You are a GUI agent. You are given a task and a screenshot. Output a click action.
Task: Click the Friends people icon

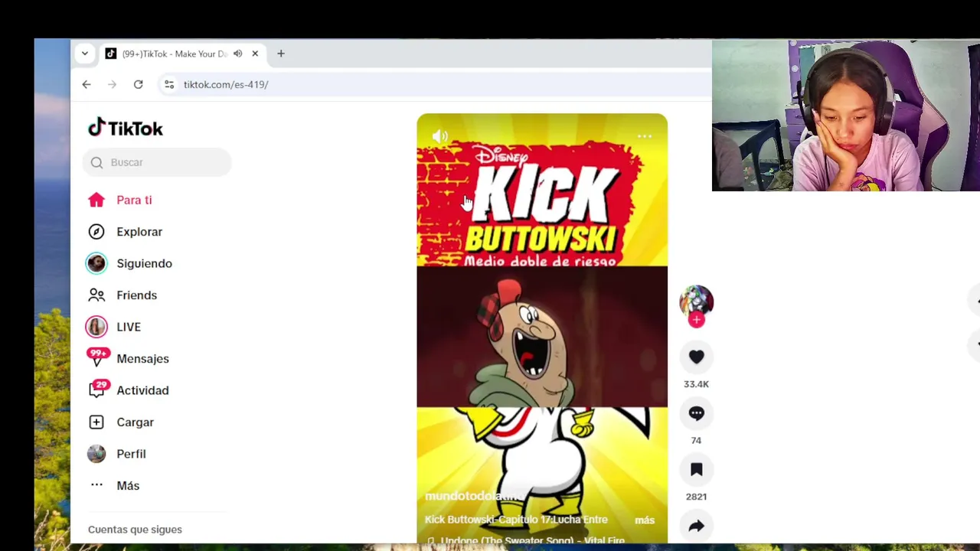pos(96,295)
